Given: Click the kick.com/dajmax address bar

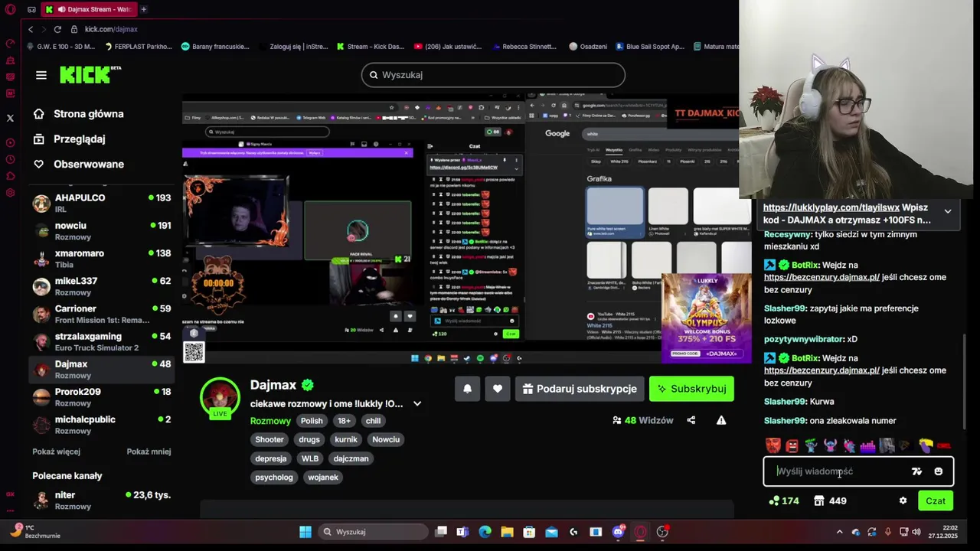Looking at the screenshot, I should tap(111, 29).
